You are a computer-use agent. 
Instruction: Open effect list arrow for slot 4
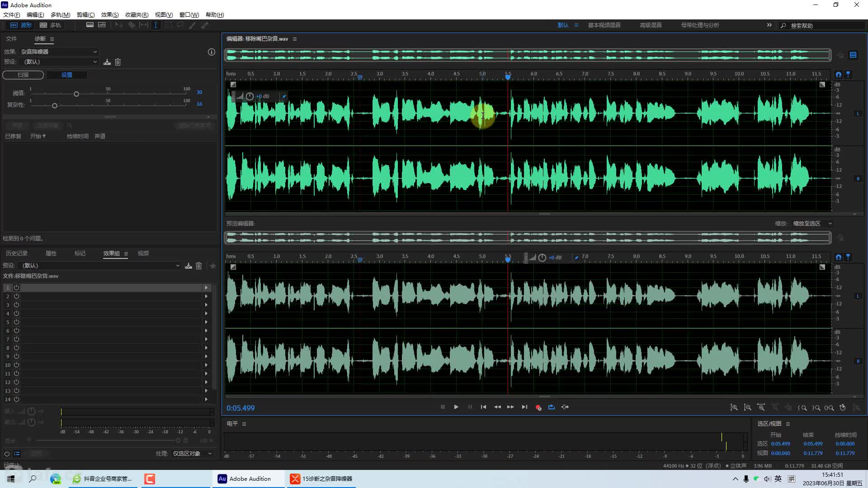(206, 314)
